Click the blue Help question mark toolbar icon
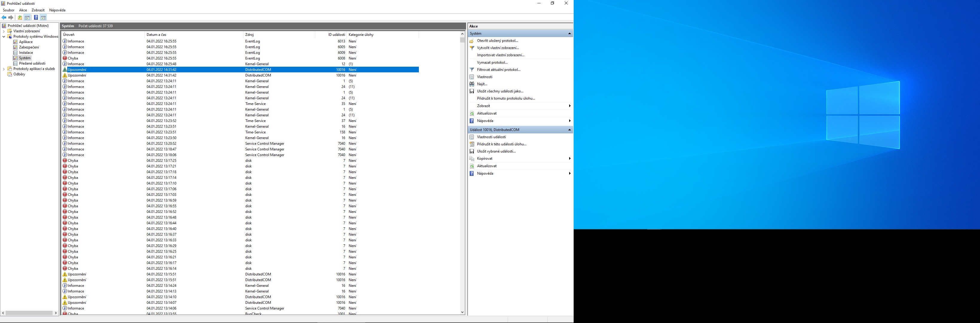 36,18
